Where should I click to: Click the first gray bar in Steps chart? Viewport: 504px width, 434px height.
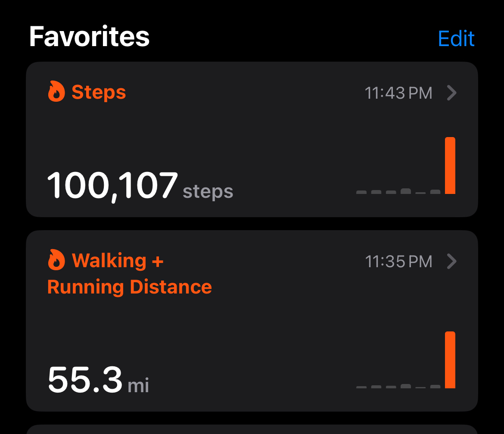[x=361, y=192]
